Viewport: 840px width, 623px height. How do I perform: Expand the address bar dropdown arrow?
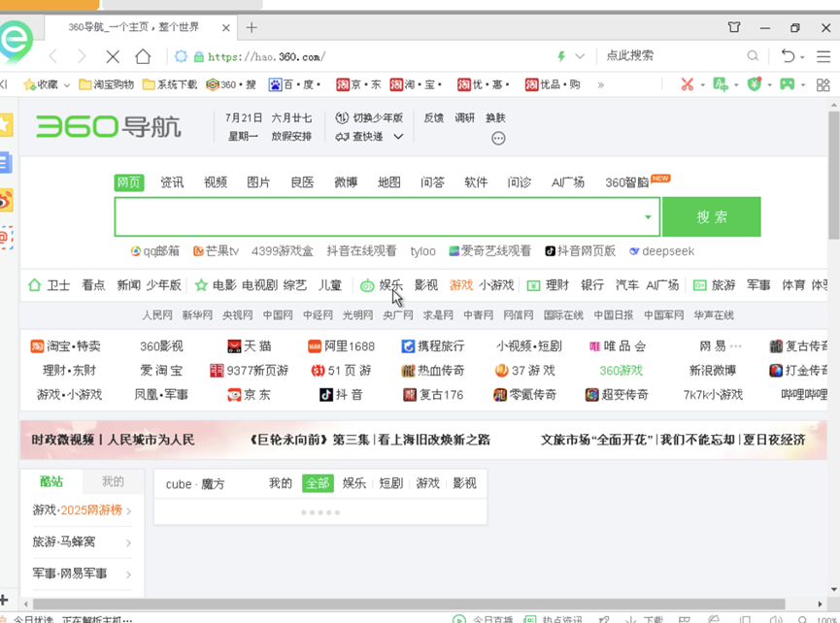click(x=580, y=56)
